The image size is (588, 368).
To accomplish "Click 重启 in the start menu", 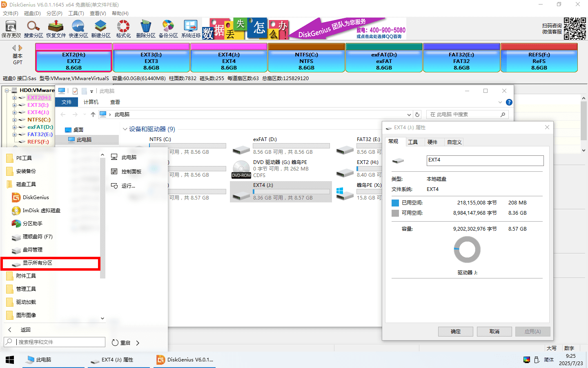I will click(121, 343).
